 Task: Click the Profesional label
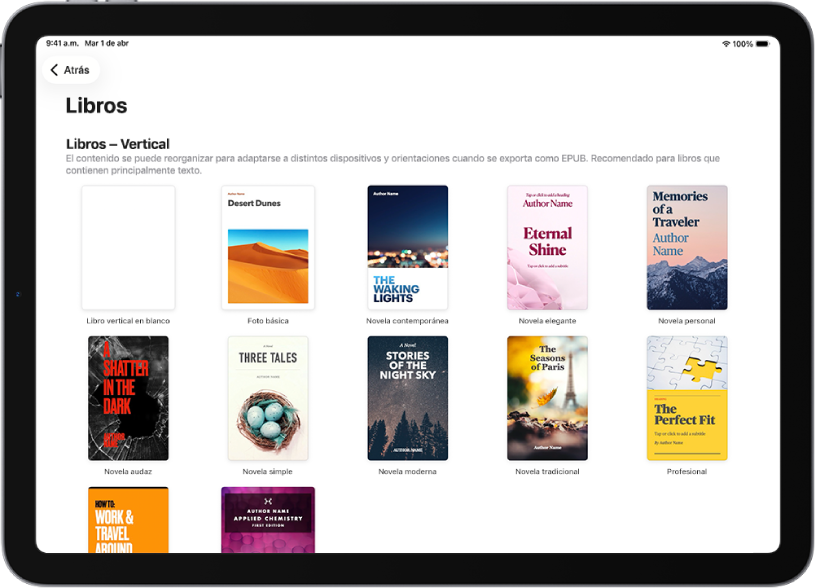(x=687, y=471)
